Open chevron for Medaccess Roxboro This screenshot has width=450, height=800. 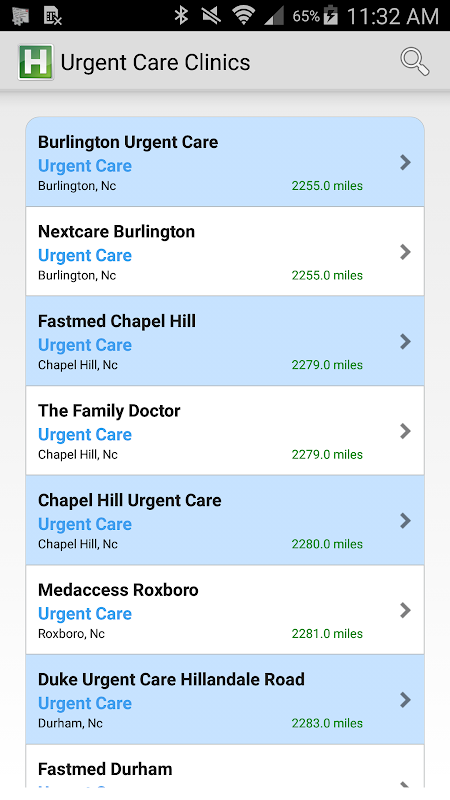click(406, 610)
